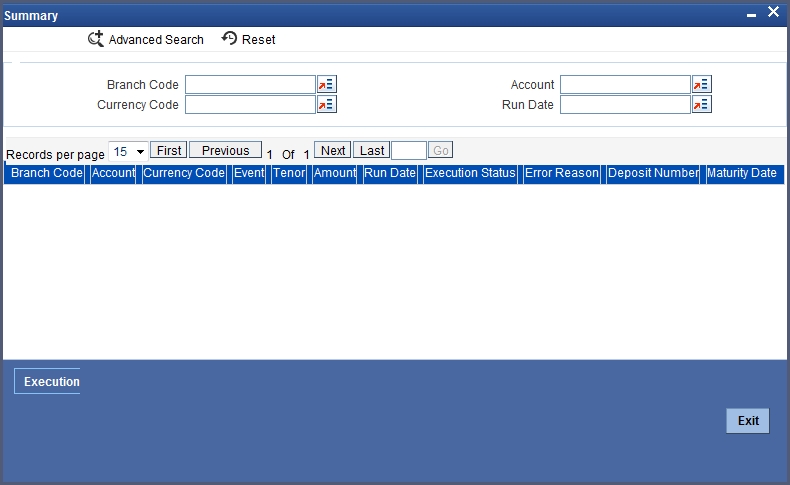The height and width of the screenshot is (485, 790).
Task: Click the Advanced Search magnifier icon
Action: pyautogui.click(x=96, y=39)
